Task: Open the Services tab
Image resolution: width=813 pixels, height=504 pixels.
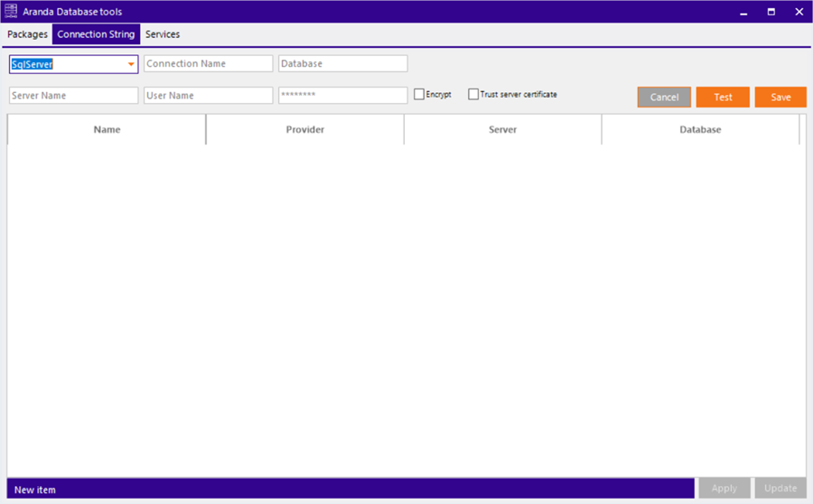Action: [x=163, y=34]
